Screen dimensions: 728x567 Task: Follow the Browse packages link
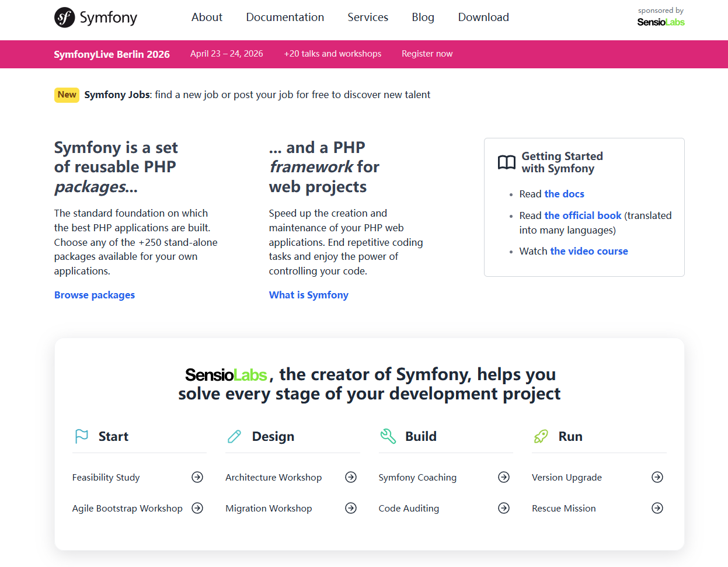point(95,295)
